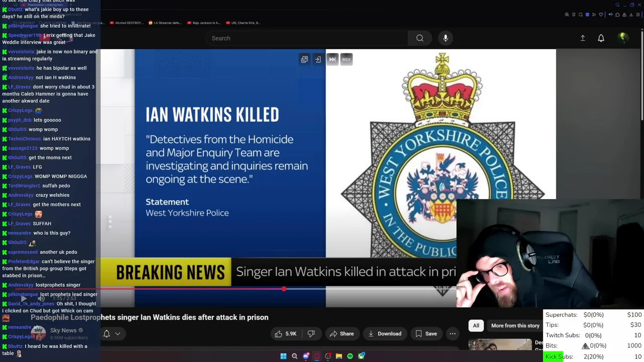Click chat username psyph_dnb
This screenshot has height=362, width=644.
(x=20, y=120)
